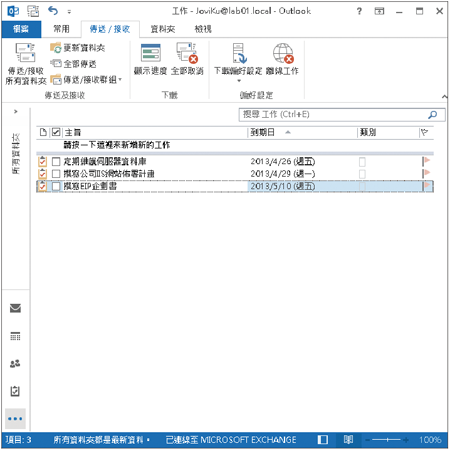Click the 顯示進度 show progress icon
This screenshot has width=450, height=451.
tap(151, 53)
